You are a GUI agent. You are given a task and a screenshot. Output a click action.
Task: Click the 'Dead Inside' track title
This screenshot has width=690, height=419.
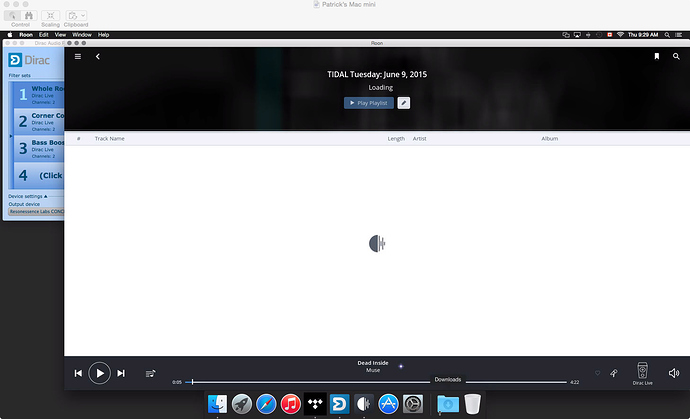[373, 363]
